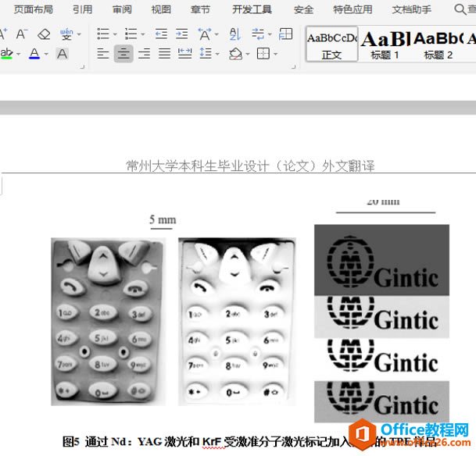Expand the Chinese layout dropdown arrow
Image resolution: width=476 pixels, height=456 pixels.
[217, 34]
